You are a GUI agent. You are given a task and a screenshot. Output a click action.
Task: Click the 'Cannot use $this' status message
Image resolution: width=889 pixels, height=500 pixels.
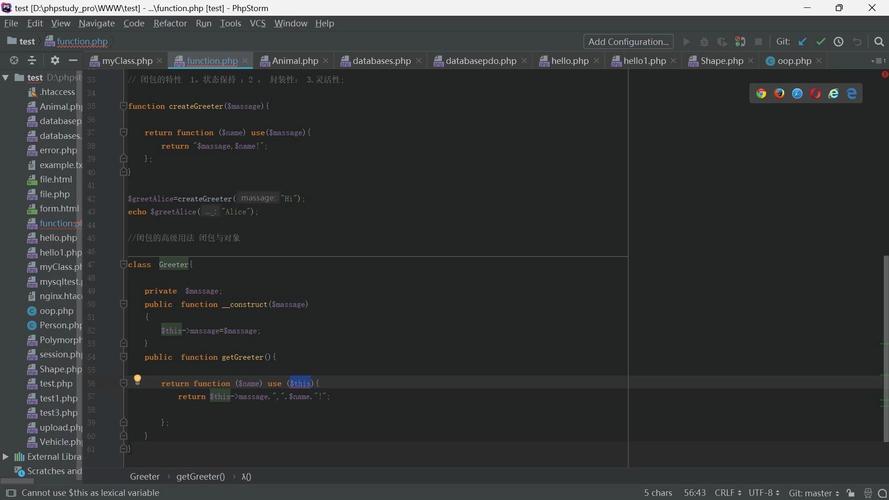coord(90,493)
